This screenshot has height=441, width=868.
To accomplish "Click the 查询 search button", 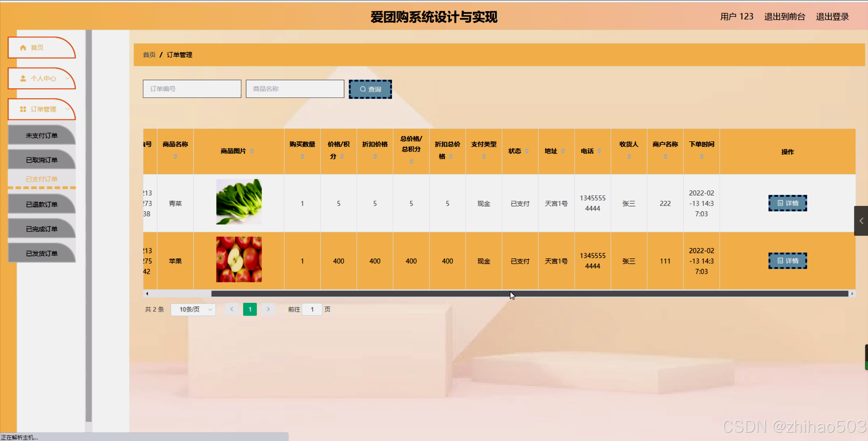I will click(370, 89).
